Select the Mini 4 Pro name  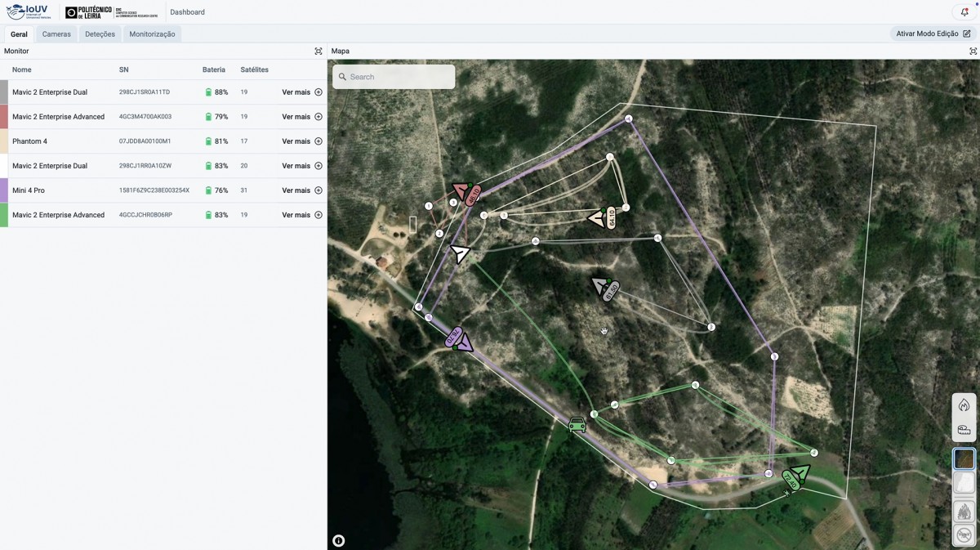29,190
